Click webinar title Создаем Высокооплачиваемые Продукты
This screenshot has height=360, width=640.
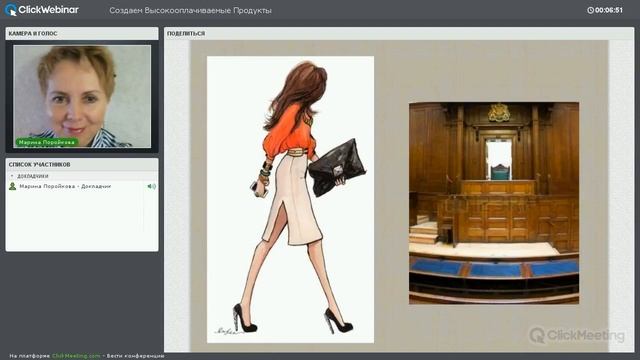pyautogui.click(x=190, y=11)
